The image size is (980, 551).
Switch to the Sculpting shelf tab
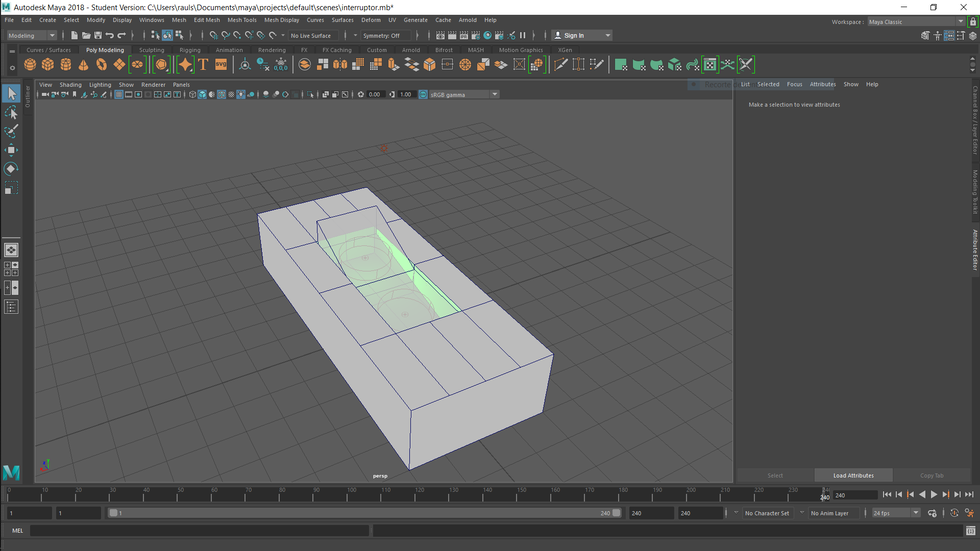tap(152, 50)
